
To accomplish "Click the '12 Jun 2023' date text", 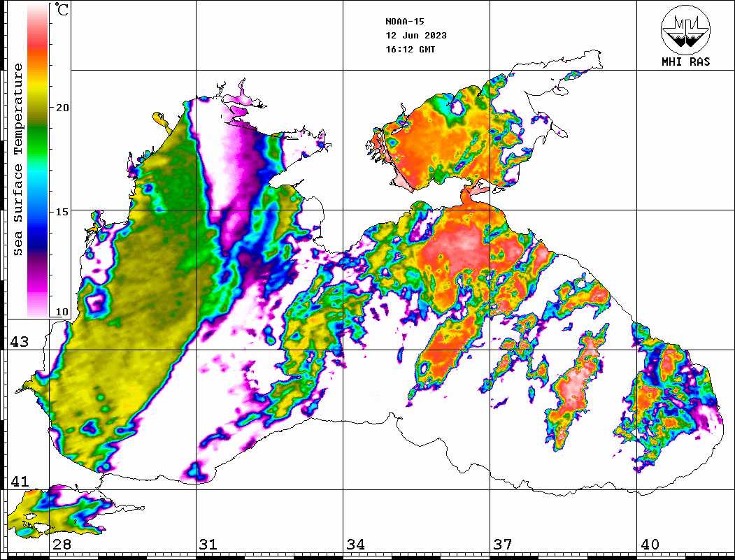I will pyautogui.click(x=416, y=36).
